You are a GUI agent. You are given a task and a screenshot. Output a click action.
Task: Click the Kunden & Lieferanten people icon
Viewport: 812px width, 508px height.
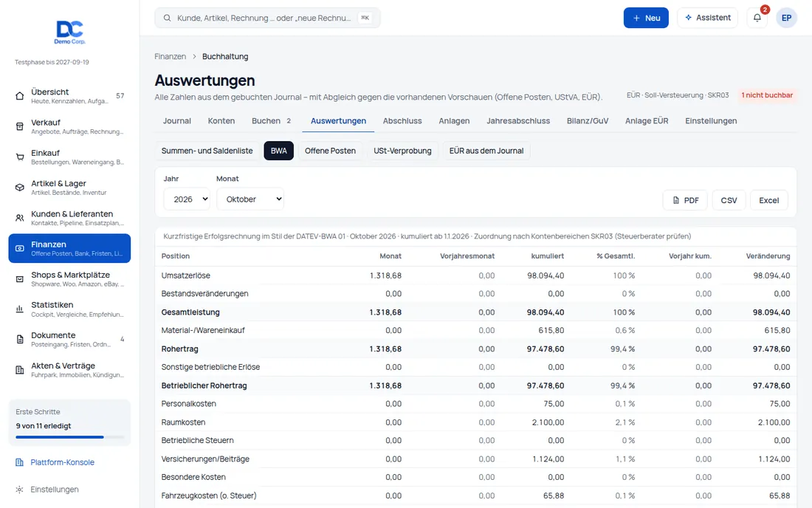pyautogui.click(x=20, y=218)
